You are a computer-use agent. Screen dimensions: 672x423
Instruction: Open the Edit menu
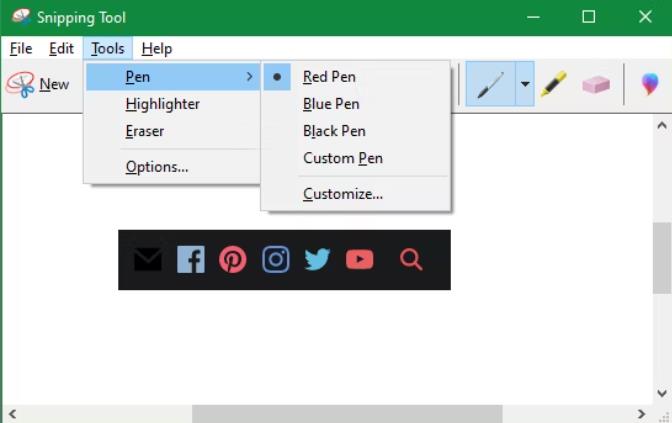coord(61,49)
